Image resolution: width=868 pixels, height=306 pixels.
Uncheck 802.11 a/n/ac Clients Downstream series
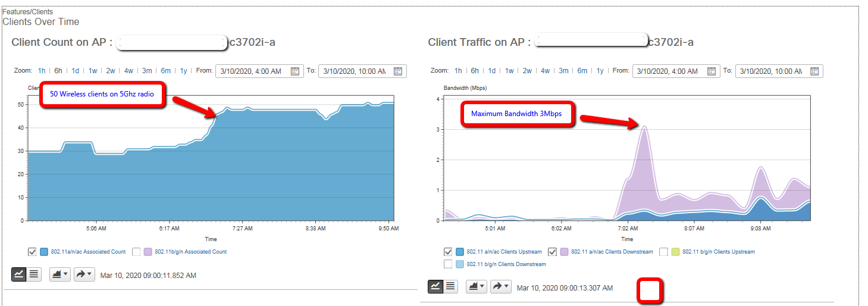coord(552,252)
